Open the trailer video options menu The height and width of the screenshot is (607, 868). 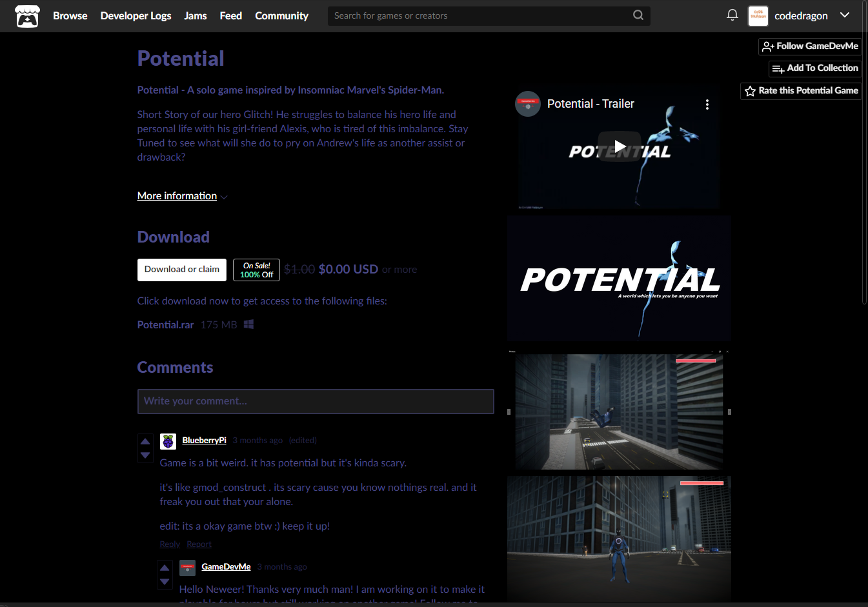[707, 104]
